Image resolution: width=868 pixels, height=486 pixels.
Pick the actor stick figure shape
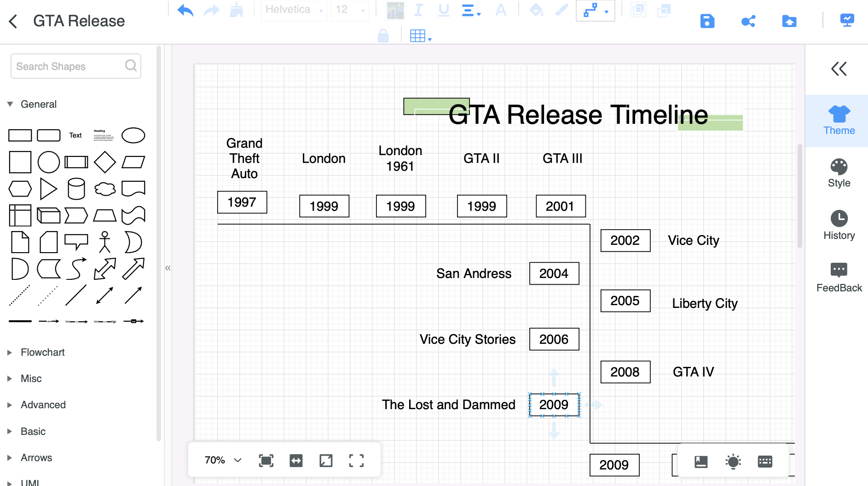pyautogui.click(x=105, y=242)
